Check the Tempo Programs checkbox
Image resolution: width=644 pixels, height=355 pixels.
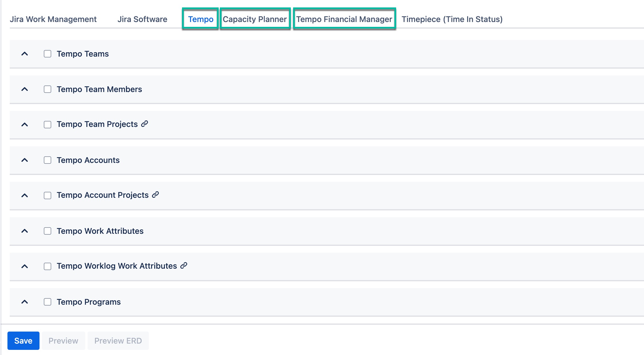click(48, 302)
